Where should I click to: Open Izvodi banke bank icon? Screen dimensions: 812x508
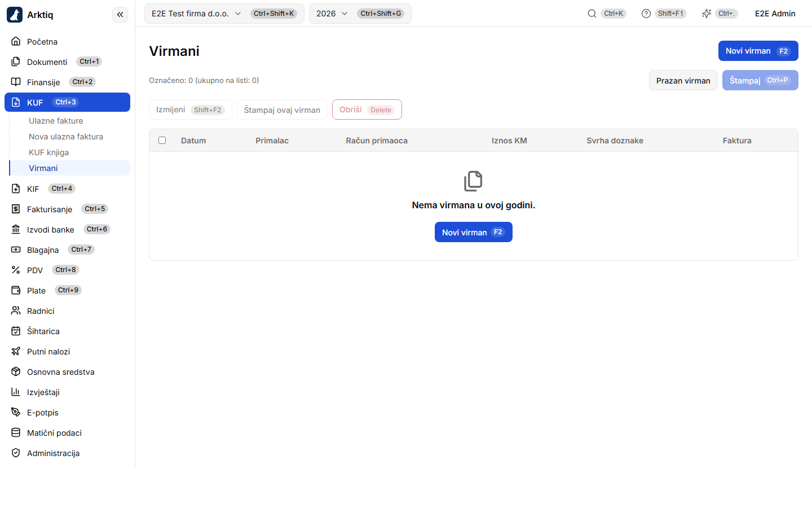(16, 229)
